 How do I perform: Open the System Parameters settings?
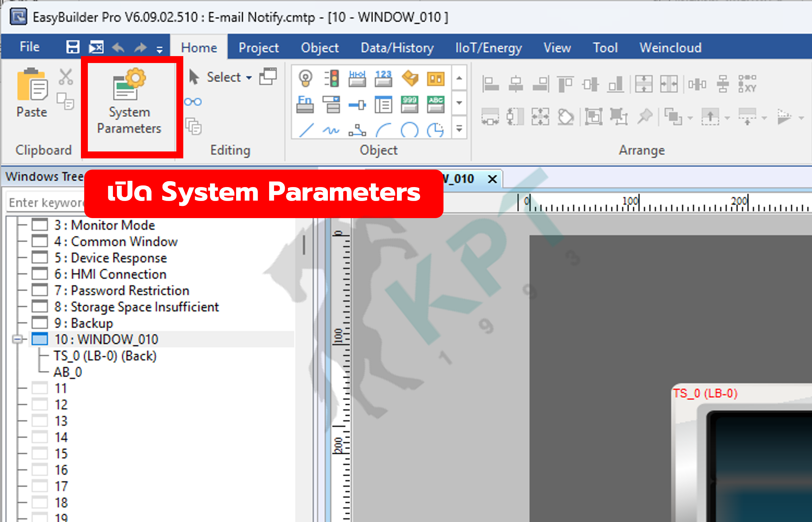[x=129, y=101]
